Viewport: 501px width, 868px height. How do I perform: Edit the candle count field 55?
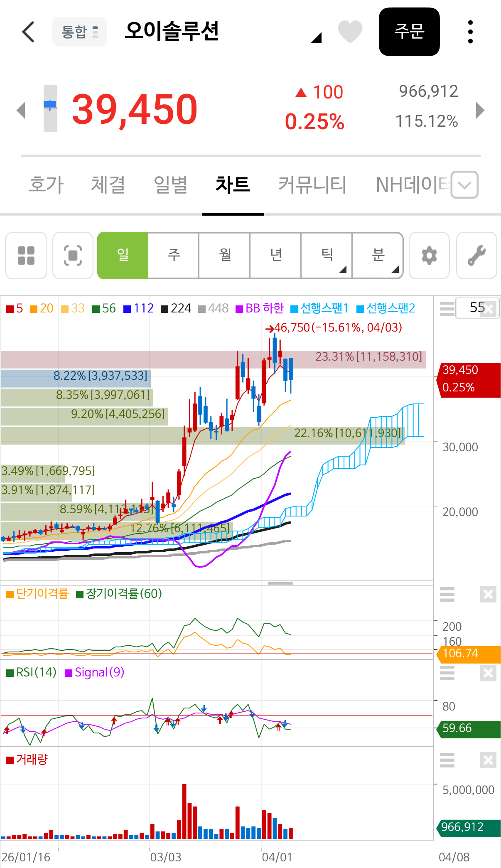477,308
